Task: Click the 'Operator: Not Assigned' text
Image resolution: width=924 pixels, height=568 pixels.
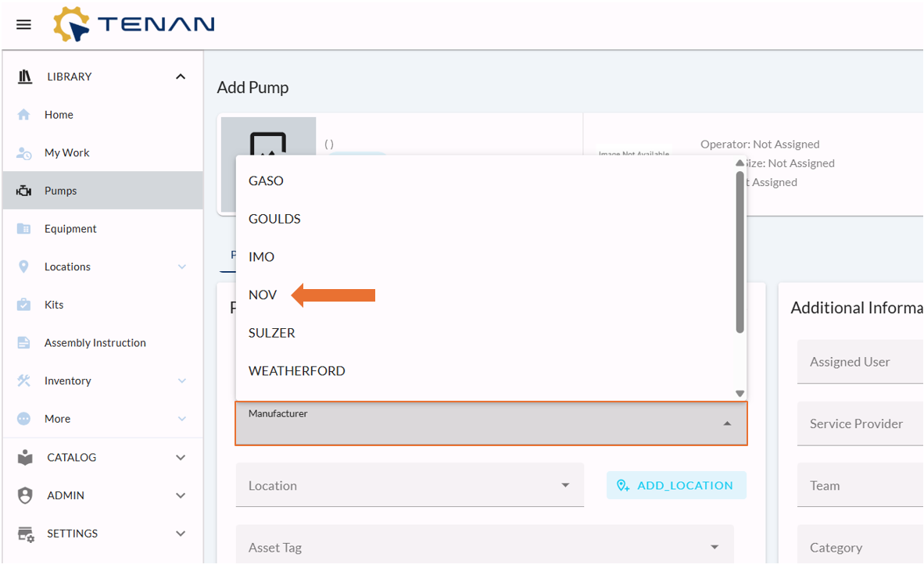Action: point(760,145)
